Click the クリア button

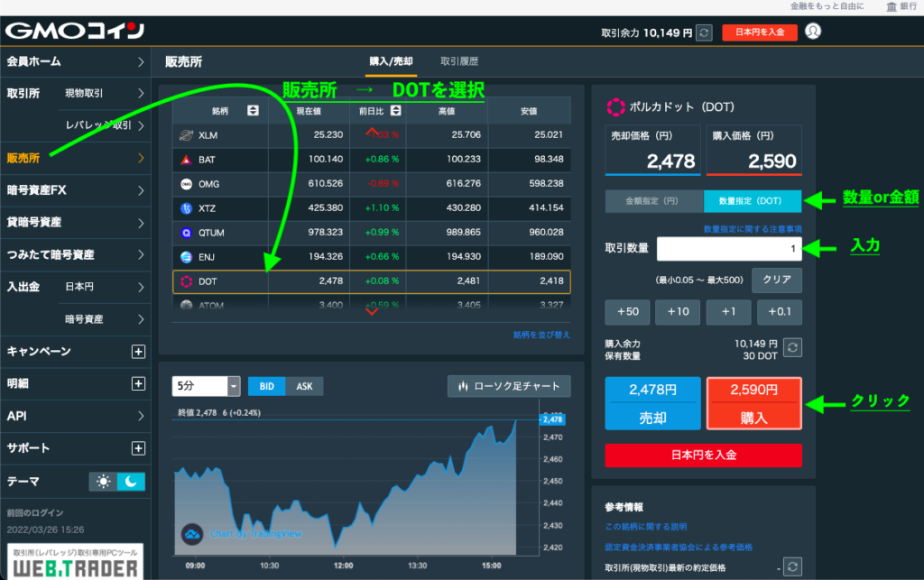(777, 281)
